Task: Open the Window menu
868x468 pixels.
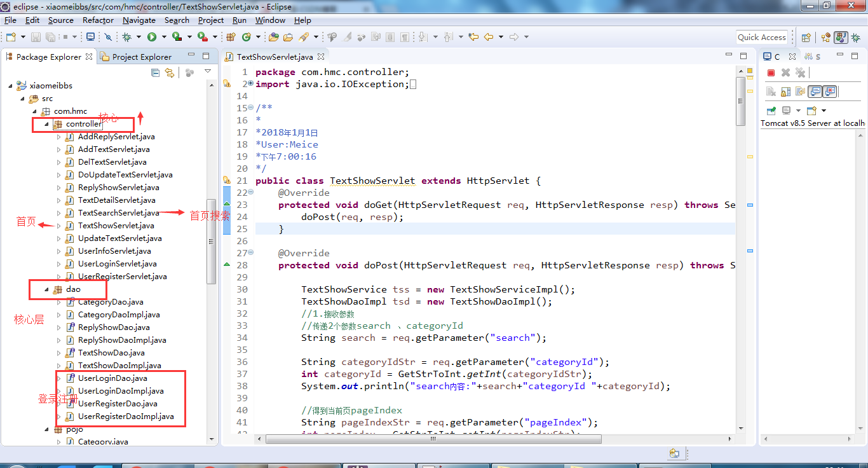Action: [270, 20]
